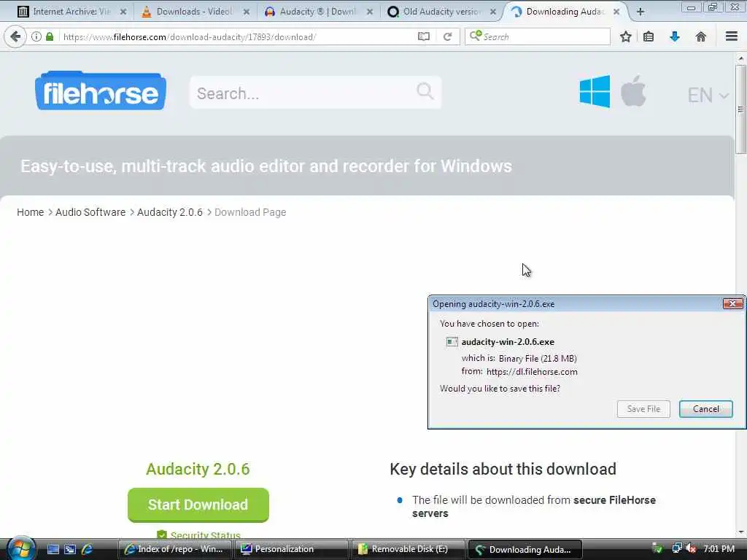Toggle reader view icon in address bar
Screen dimensions: 747x560
(x=424, y=36)
